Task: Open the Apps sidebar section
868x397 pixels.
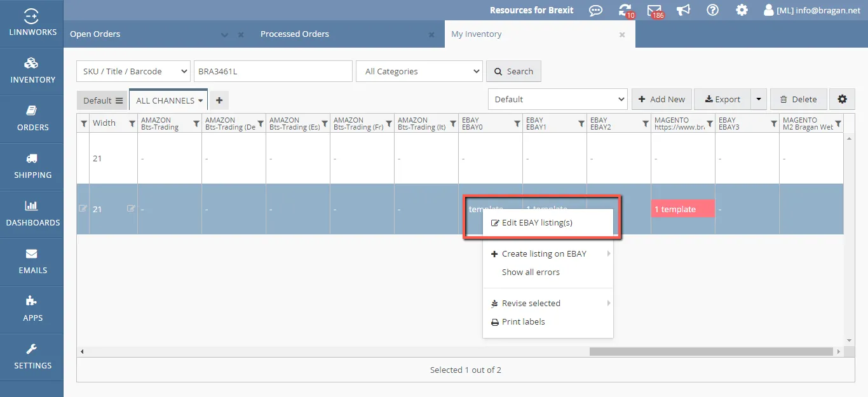Action: pyautogui.click(x=32, y=309)
